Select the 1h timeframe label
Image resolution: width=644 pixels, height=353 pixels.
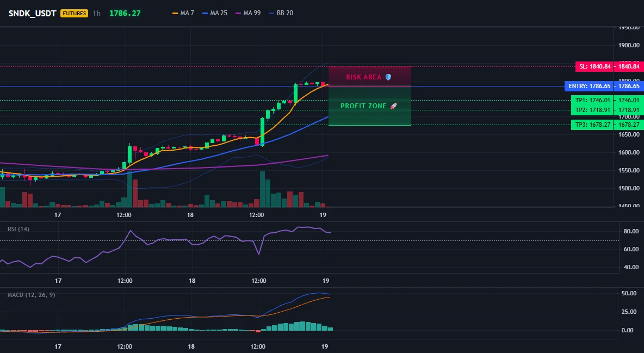tap(96, 13)
